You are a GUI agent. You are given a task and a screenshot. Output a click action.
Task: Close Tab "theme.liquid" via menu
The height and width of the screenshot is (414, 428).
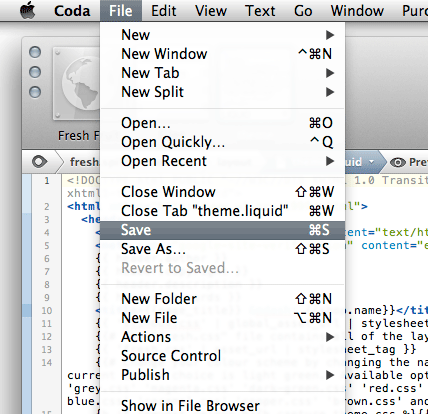point(222,211)
